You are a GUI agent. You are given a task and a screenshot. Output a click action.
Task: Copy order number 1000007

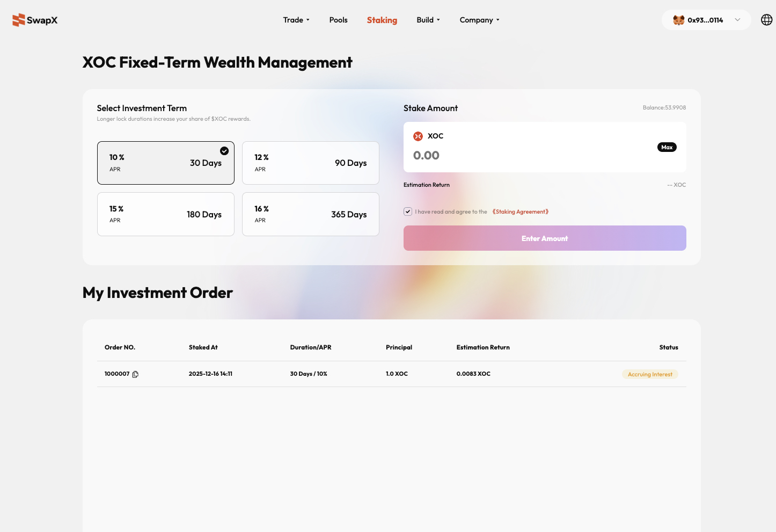click(135, 374)
